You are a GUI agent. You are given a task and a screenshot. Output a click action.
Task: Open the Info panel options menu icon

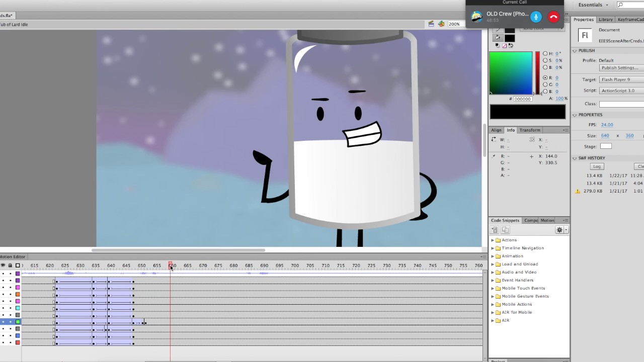(566, 130)
